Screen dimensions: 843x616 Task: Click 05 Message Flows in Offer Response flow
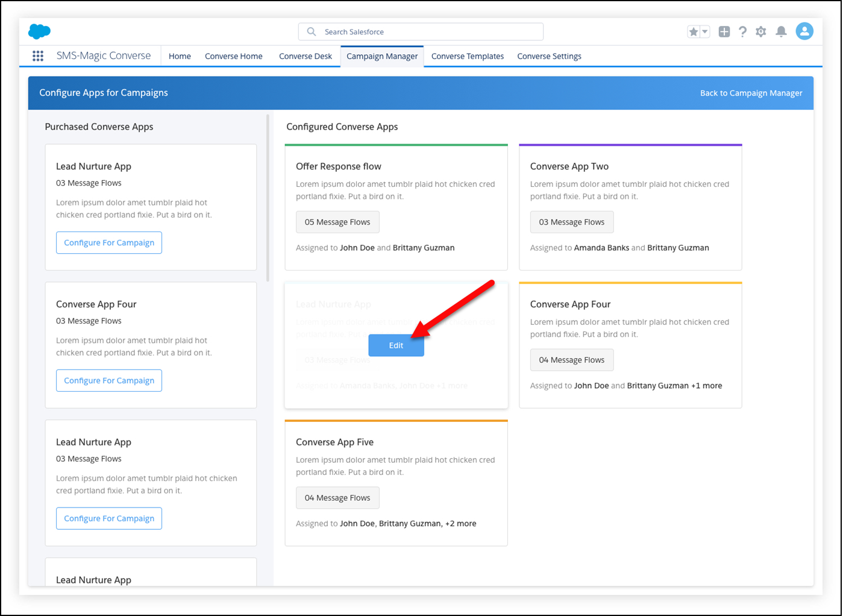(x=337, y=222)
